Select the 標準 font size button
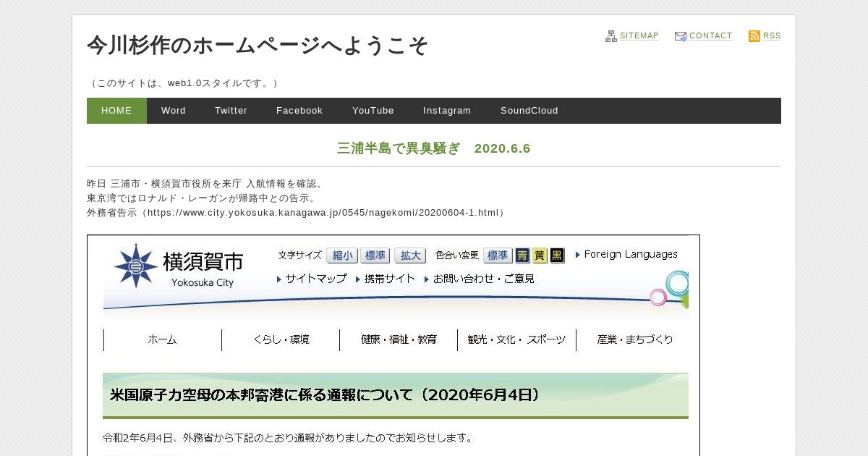 click(x=375, y=256)
